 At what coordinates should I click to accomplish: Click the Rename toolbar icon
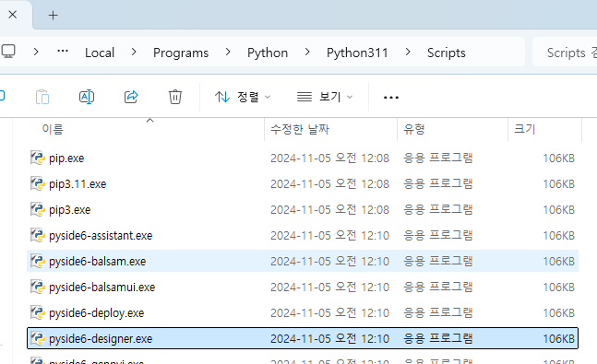(x=87, y=97)
